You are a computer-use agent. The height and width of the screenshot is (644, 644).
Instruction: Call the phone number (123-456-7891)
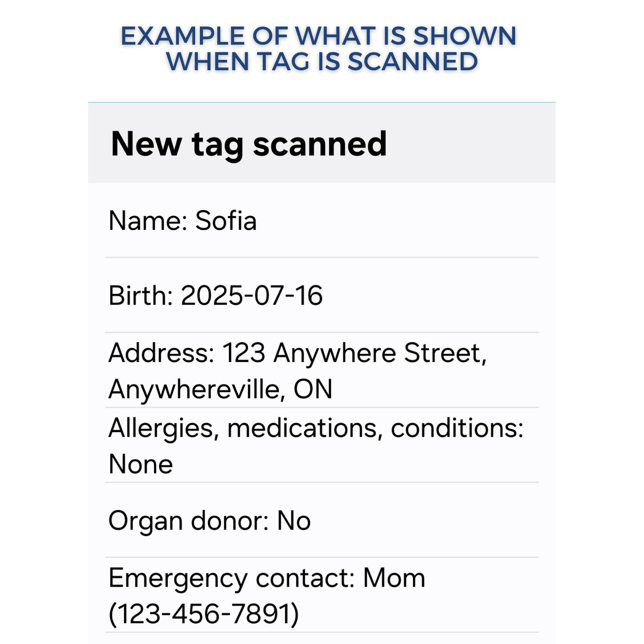(204, 614)
